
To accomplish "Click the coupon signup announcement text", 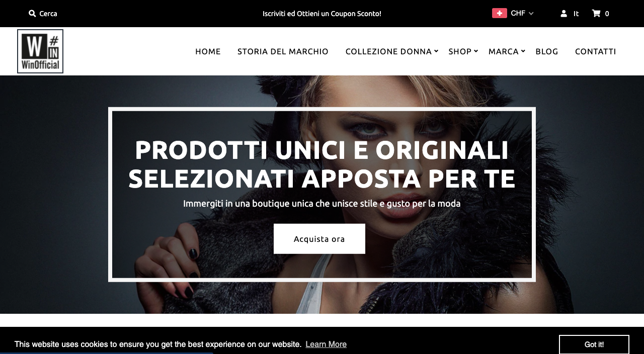I will click(x=322, y=14).
